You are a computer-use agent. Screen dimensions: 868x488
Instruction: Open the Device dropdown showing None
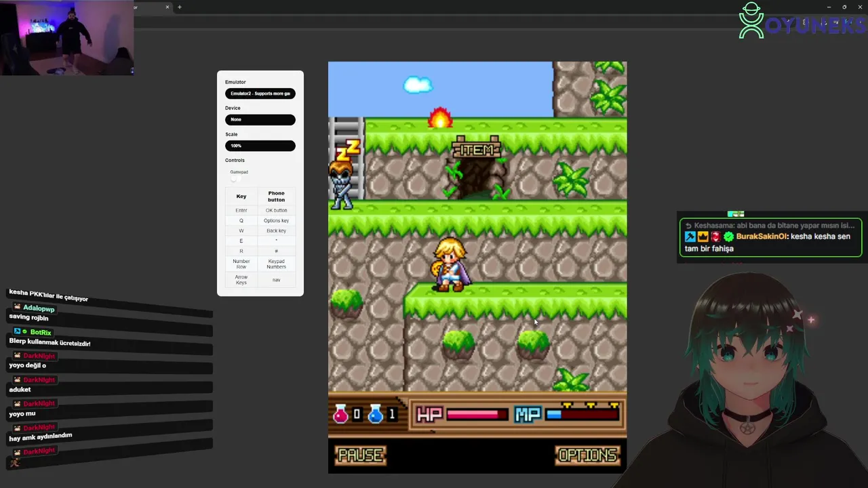tap(260, 119)
